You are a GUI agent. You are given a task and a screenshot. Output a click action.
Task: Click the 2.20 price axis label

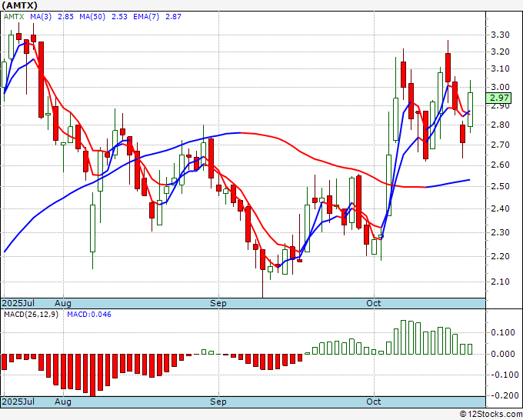tap(500, 256)
